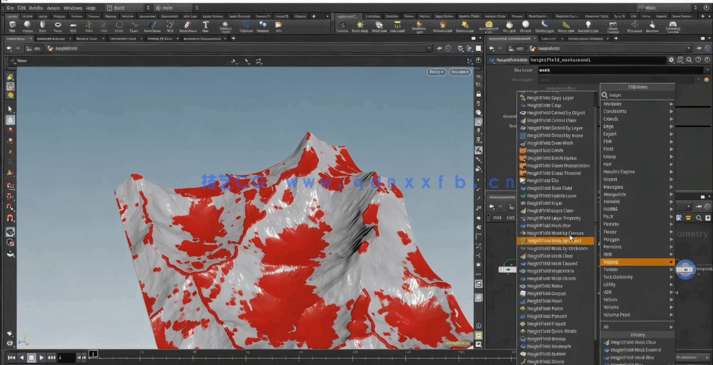Jump to the first frame
The height and width of the screenshot is (365, 713).
pyautogui.click(x=12, y=358)
